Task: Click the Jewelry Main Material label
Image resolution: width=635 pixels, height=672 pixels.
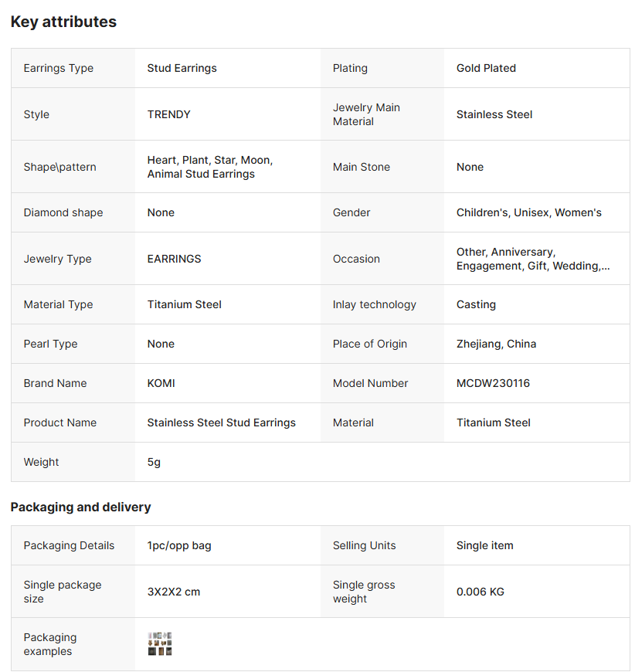Action: click(x=366, y=114)
